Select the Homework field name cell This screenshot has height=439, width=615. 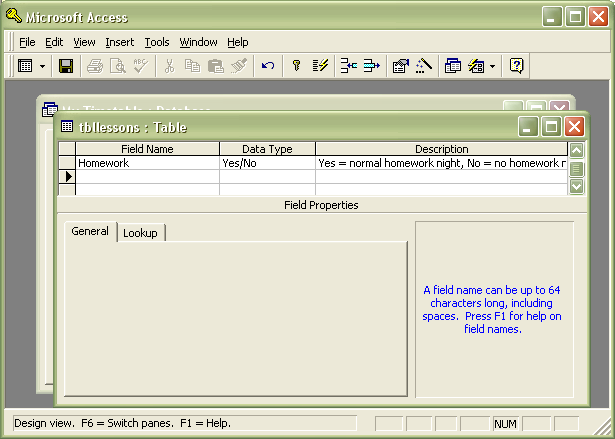pyautogui.click(x=147, y=163)
